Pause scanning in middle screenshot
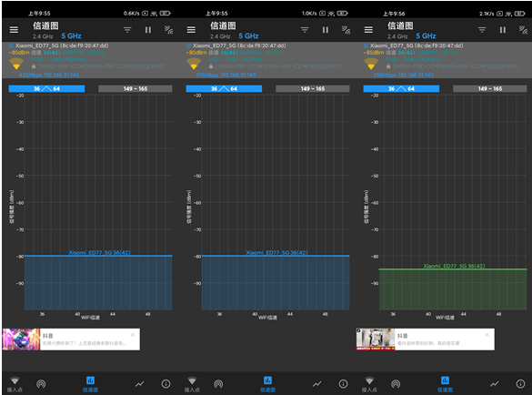Screen dimensions: 532x395 [326, 30]
